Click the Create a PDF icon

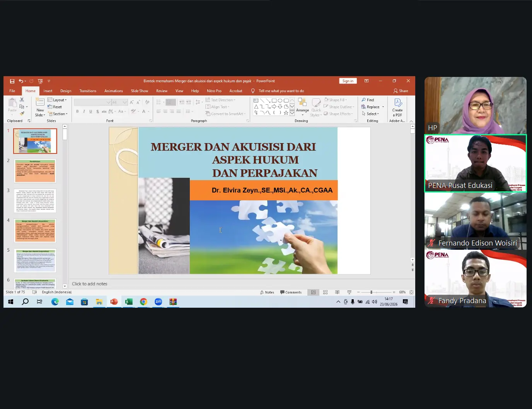(x=397, y=107)
